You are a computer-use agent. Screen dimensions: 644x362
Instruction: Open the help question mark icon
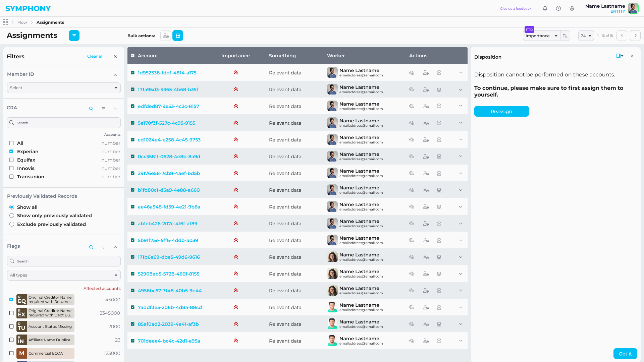(x=558, y=8)
